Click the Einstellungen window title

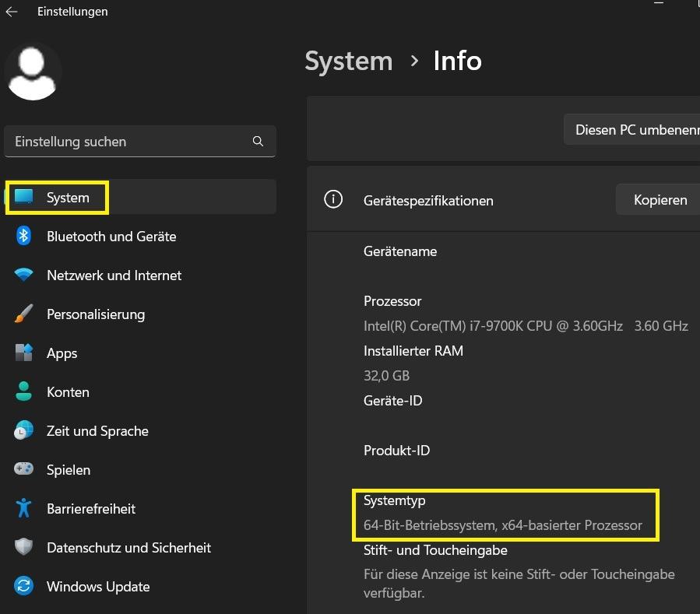pyautogui.click(x=72, y=12)
